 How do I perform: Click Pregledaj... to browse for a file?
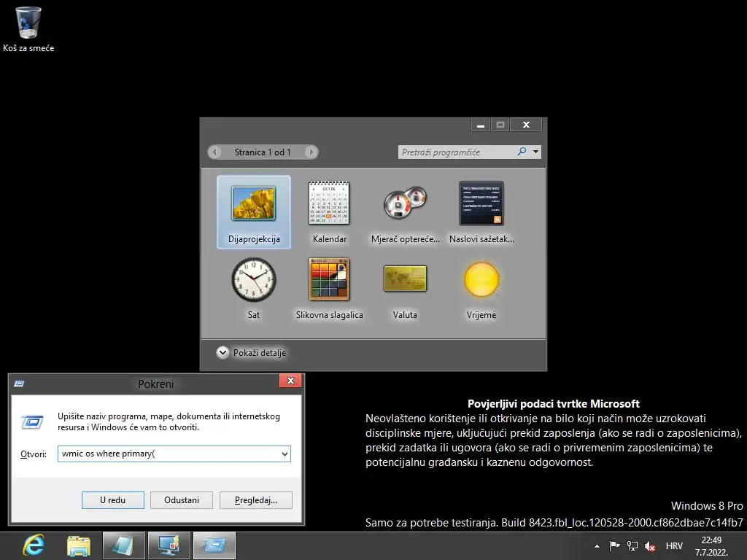tap(256, 500)
